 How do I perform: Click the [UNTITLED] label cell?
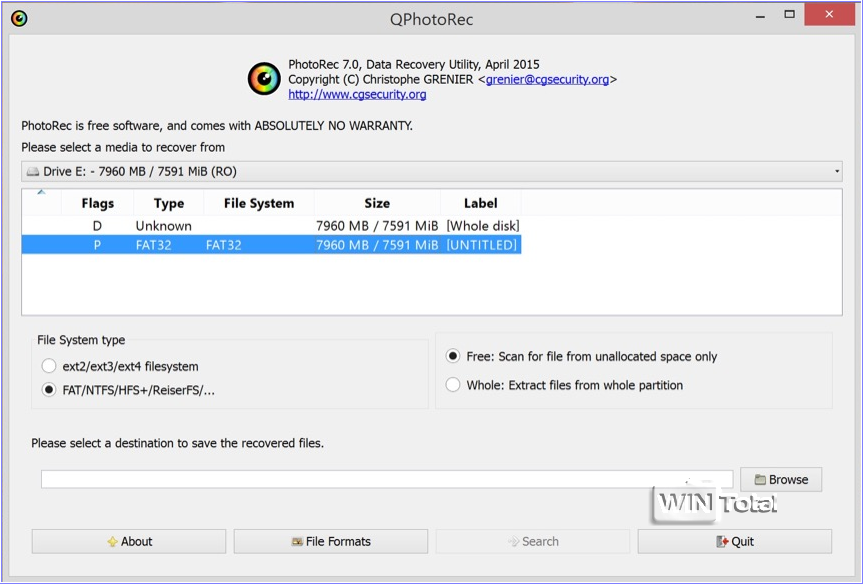click(482, 245)
